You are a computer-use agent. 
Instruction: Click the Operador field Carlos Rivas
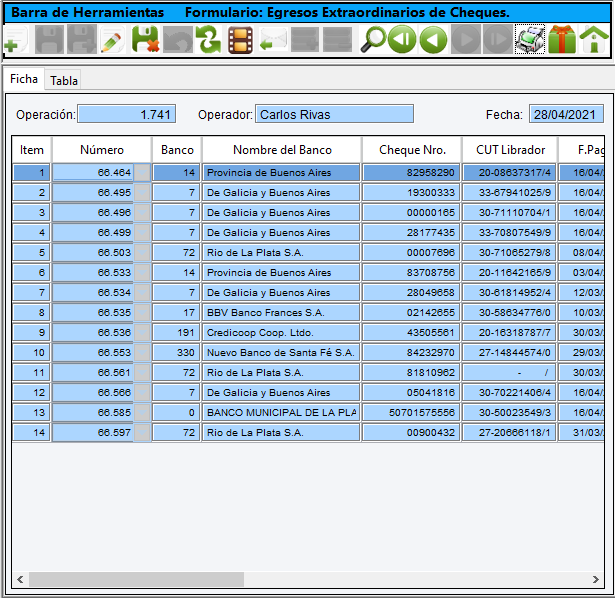[335, 114]
